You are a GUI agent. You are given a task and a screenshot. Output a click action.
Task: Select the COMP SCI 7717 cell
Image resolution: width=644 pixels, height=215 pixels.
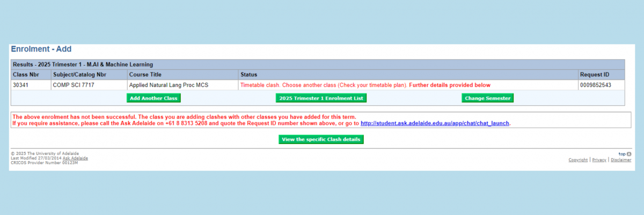point(89,85)
